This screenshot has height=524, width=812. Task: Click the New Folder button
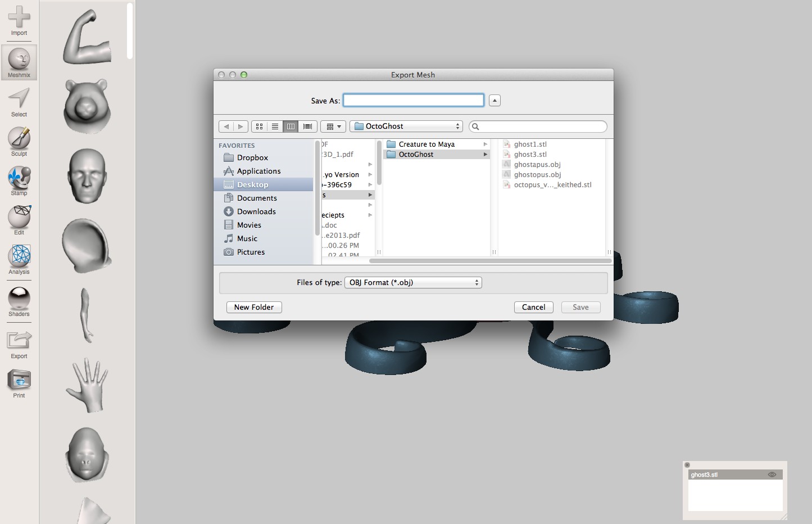(x=253, y=307)
